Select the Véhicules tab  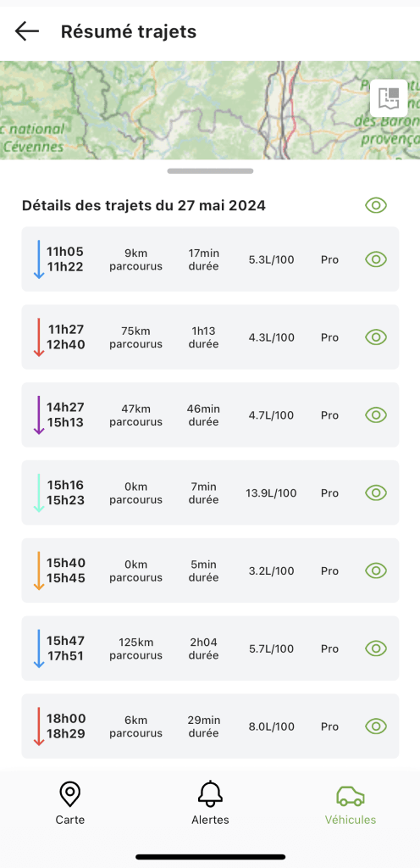351,804
